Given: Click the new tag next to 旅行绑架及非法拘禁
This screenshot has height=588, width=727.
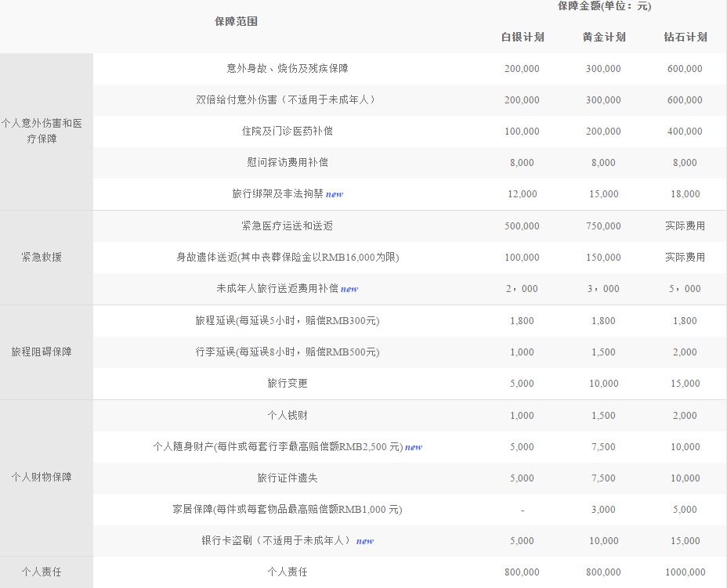Looking at the screenshot, I should (x=335, y=193).
